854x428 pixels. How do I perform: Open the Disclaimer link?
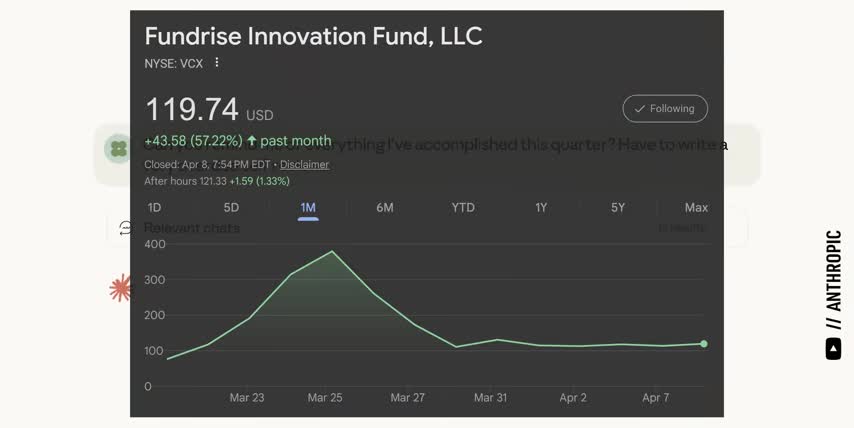click(x=304, y=164)
